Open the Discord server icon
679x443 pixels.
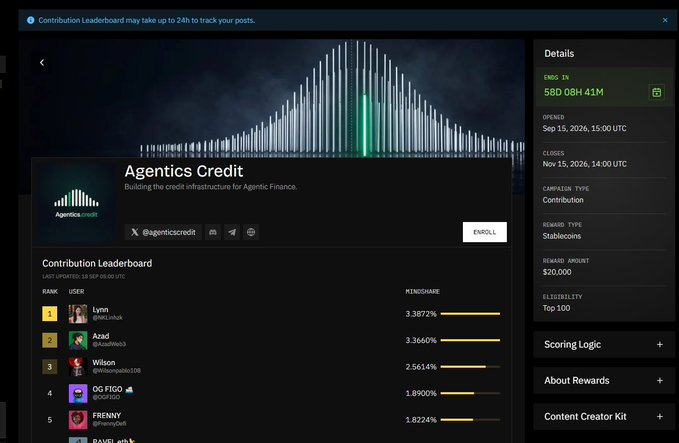pyautogui.click(x=213, y=232)
